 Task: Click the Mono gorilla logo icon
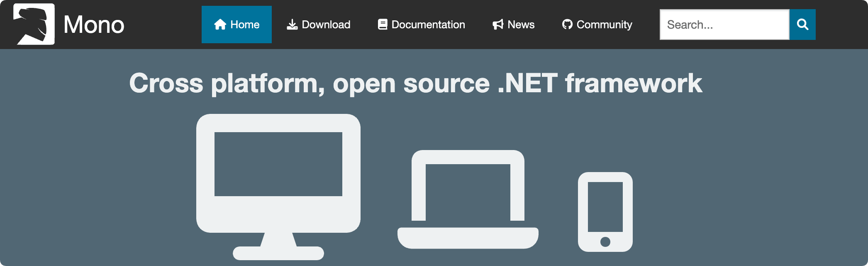coord(34,24)
